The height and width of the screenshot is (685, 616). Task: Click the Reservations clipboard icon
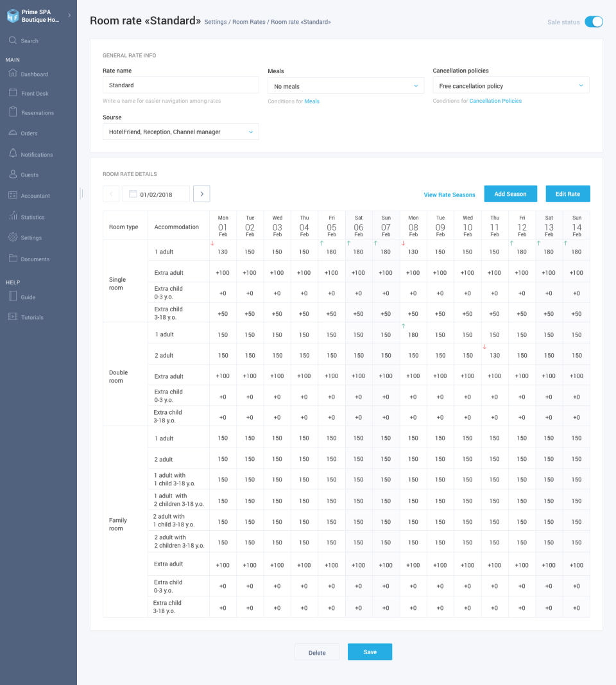point(13,112)
